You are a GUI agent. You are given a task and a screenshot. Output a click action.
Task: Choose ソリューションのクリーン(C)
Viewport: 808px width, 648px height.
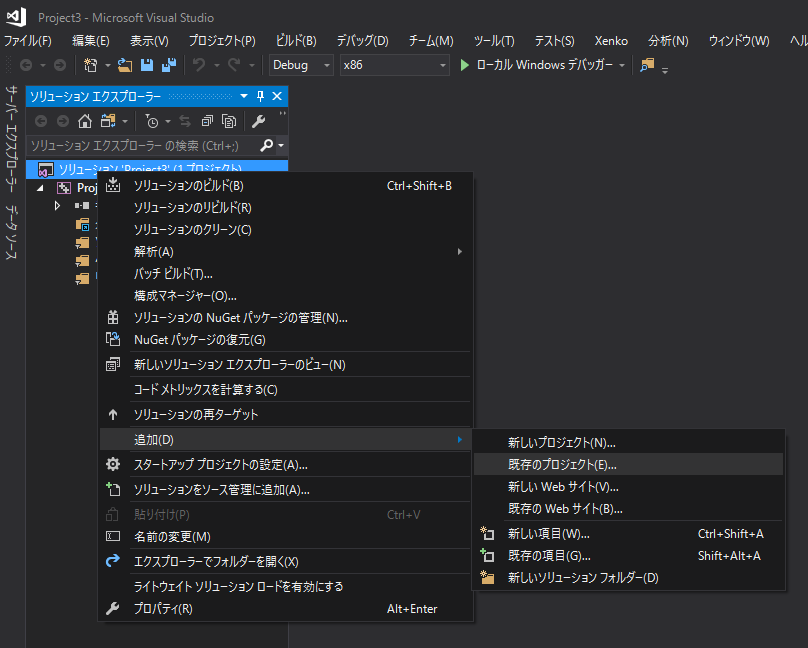(x=286, y=230)
